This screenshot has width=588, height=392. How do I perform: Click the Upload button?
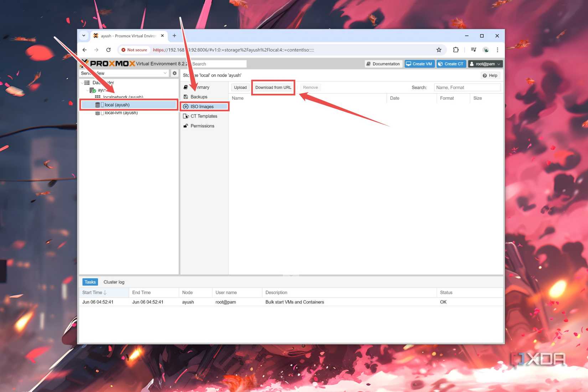[240, 87]
